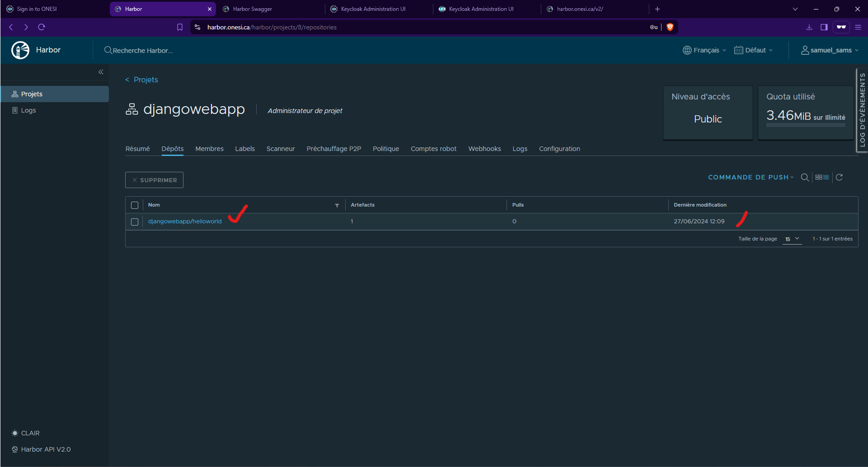The image size is (868, 467).
Task: Open the project Logs tab
Action: click(x=520, y=149)
